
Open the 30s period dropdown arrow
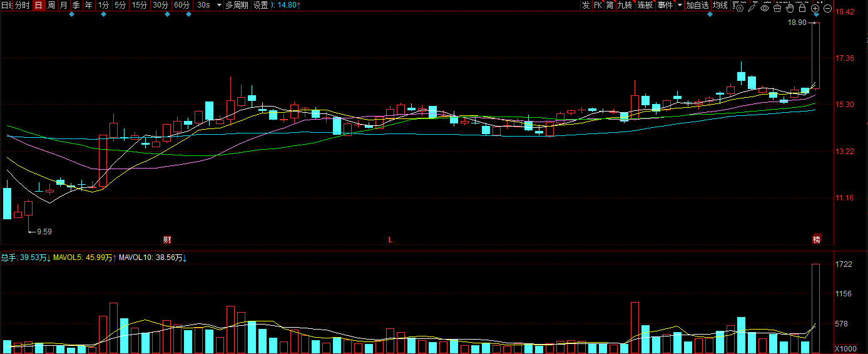[x=219, y=5]
